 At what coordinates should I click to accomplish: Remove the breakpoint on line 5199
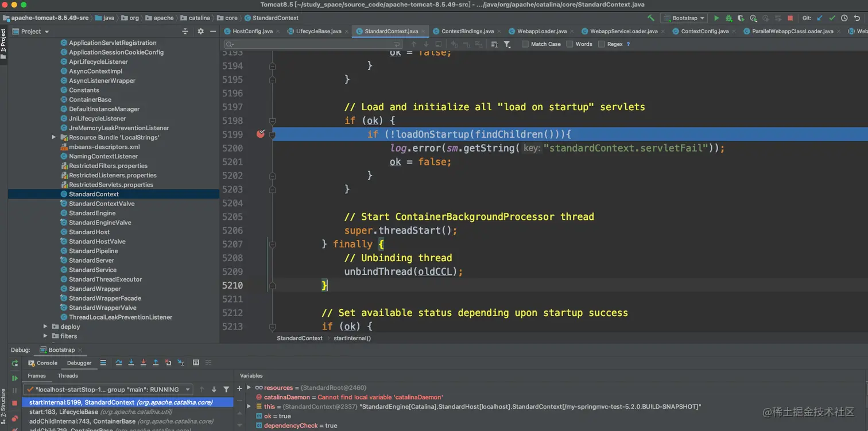261,134
